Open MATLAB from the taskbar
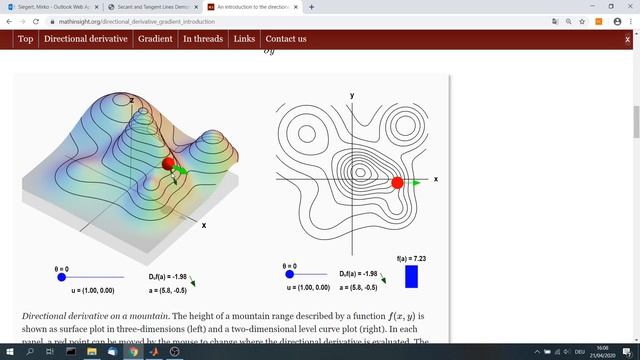640x360 pixels. click(x=154, y=351)
